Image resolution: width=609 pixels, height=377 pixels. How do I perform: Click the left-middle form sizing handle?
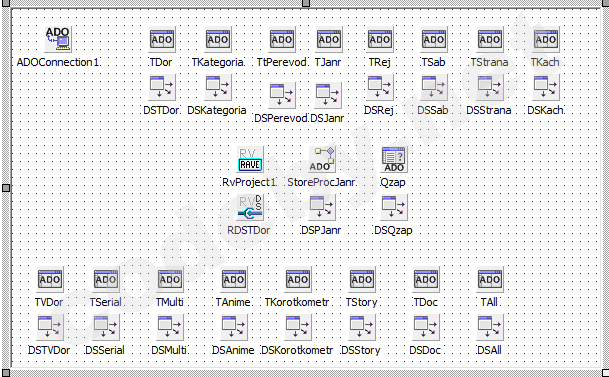pyautogui.click(x=6, y=188)
